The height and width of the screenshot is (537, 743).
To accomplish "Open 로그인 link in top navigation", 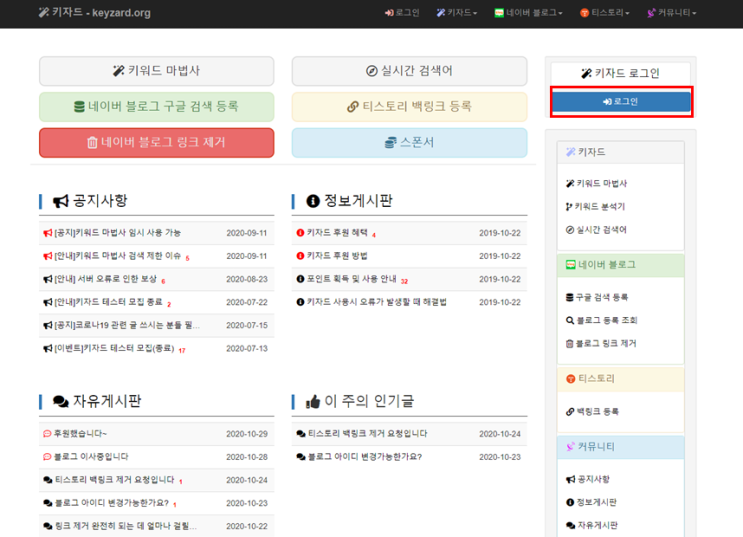I will point(402,13).
